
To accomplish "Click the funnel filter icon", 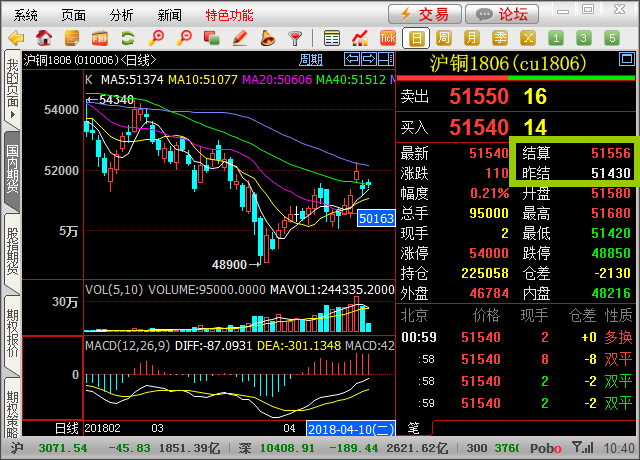I will (x=295, y=37).
